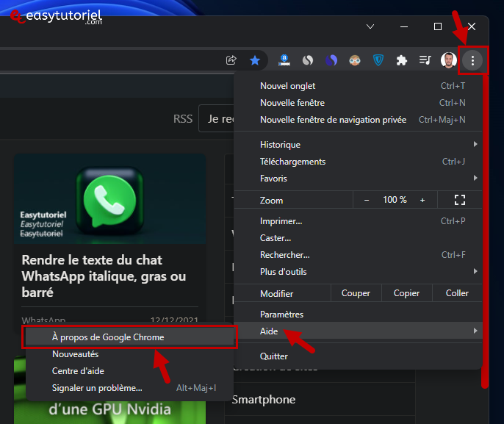The image size is (504, 424).
Task: Increase zoom with the plus button
Action: 422,200
